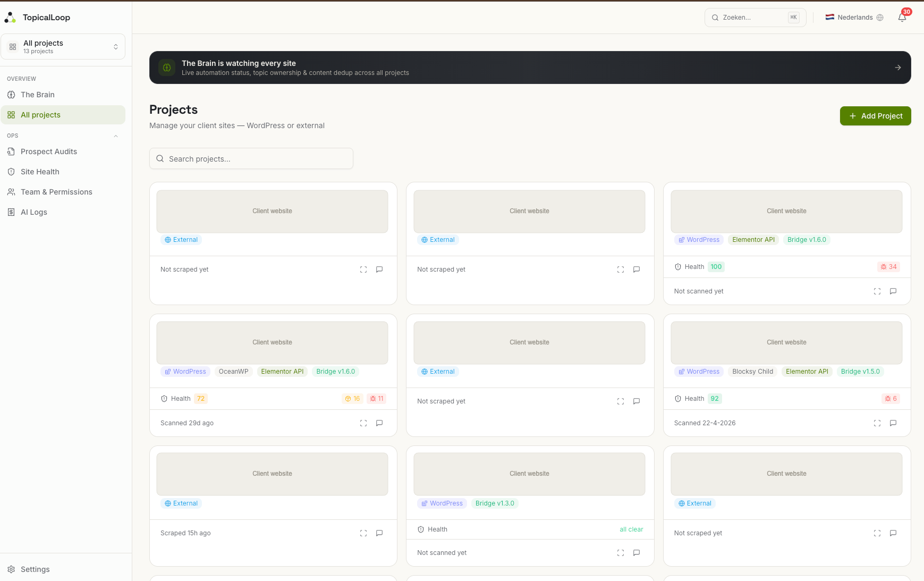
Task: Click the expand icon on the Scanned 29d ago card
Action: click(x=363, y=423)
